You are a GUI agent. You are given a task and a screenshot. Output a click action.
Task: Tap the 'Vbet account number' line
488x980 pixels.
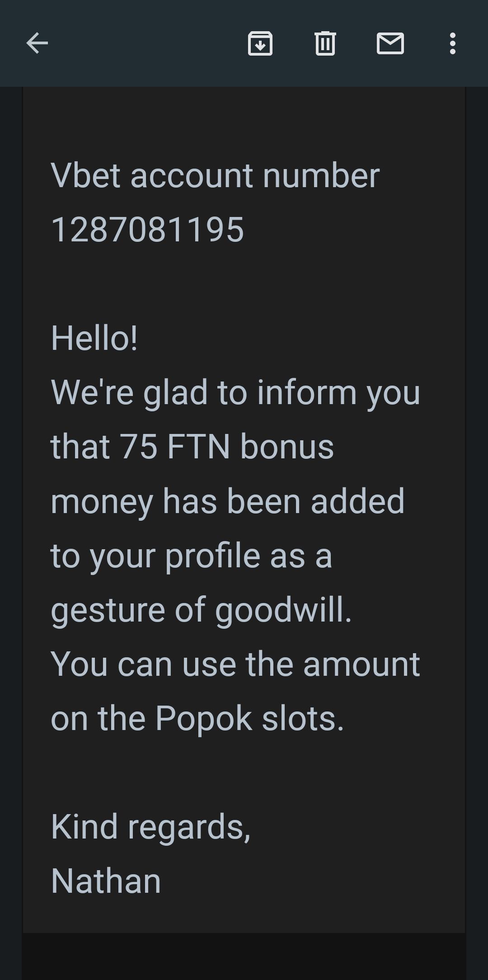point(215,175)
